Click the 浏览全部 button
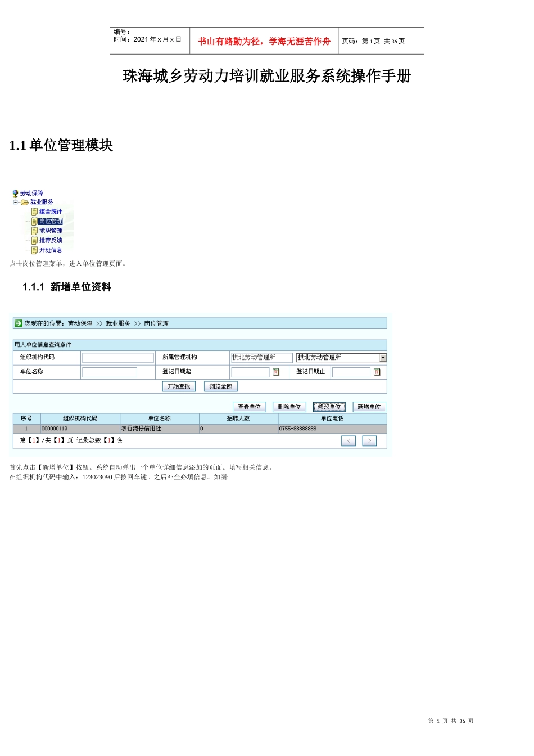 pyautogui.click(x=221, y=387)
